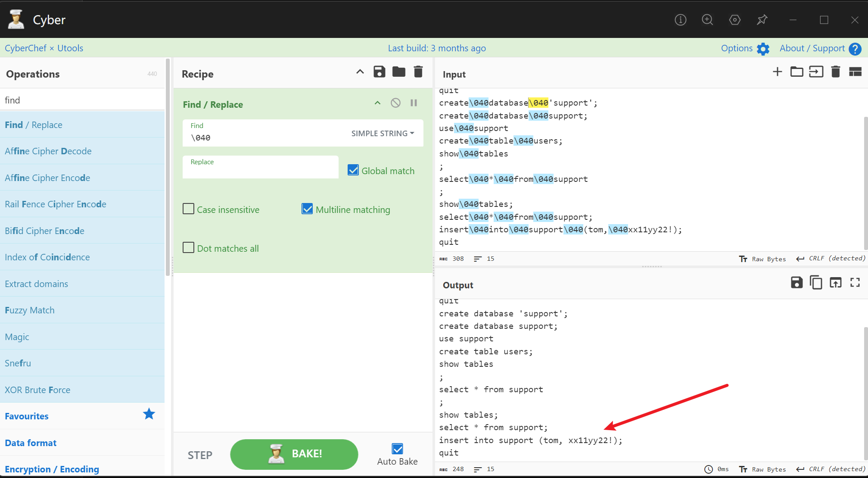Save the recipe with the disk icon
This screenshot has height=478, width=868.
pyautogui.click(x=379, y=72)
